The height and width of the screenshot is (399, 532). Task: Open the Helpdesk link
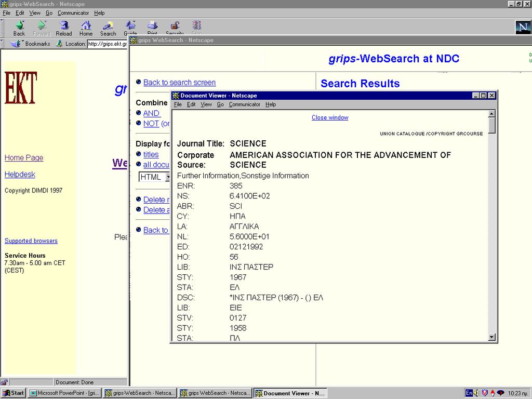(x=20, y=175)
